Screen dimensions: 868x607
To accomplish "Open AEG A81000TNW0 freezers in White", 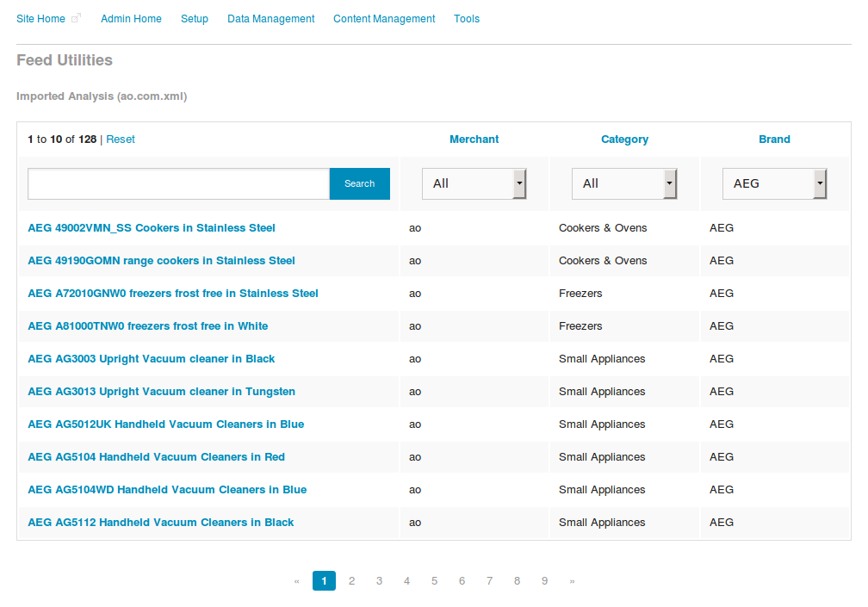I will (148, 326).
